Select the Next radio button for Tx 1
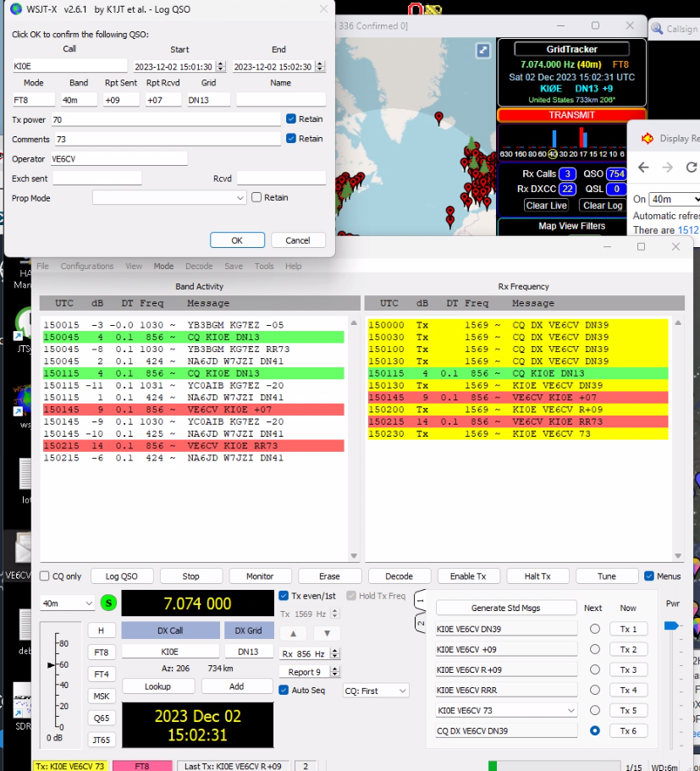The image size is (700, 771). point(594,629)
